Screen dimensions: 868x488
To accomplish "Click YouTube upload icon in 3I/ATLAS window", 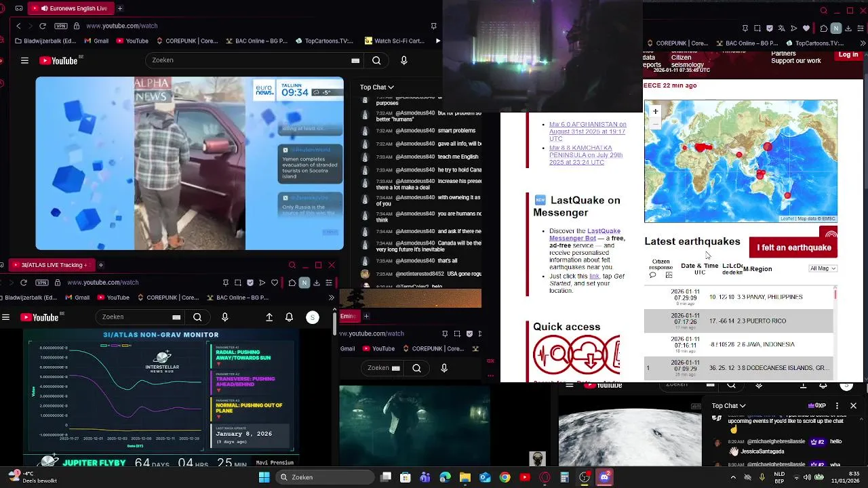I will coord(269,317).
